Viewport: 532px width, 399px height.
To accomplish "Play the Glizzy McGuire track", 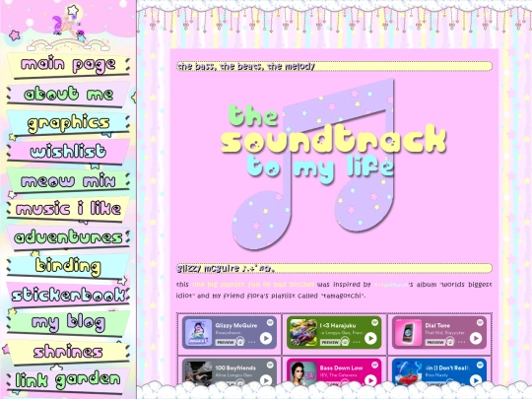I will [266, 338].
